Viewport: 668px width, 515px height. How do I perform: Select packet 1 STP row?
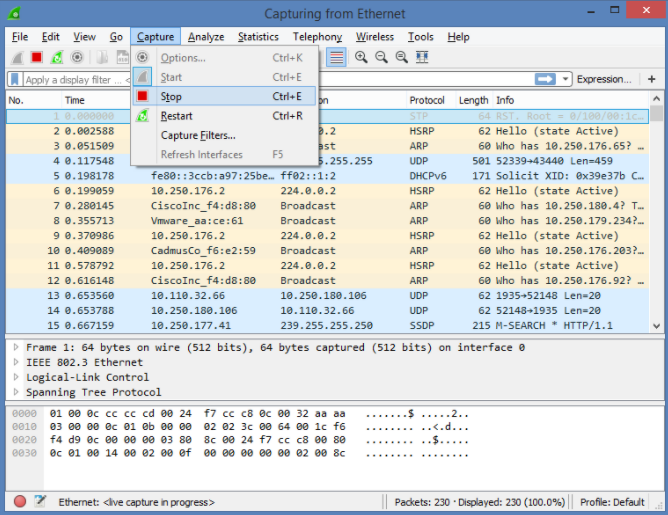pyautogui.click(x=327, y=116)
